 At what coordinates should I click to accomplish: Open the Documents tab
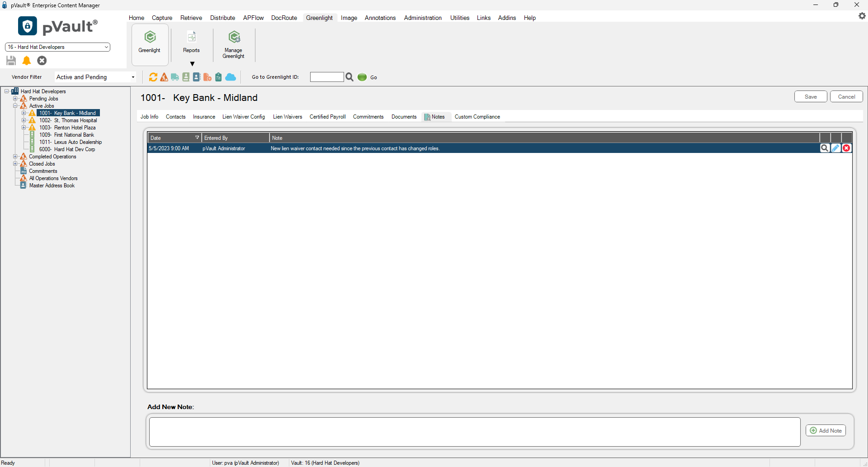click(404, 117)
